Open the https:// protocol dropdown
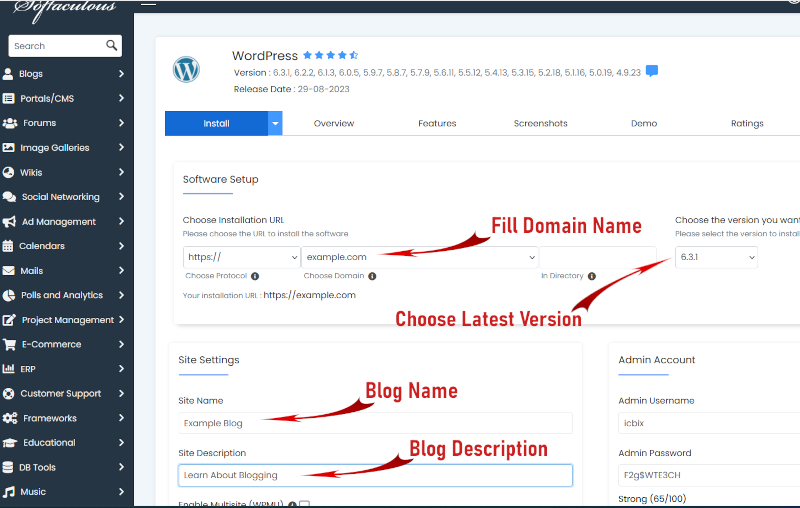Viewport: 800px width, 508px height. 242,257
